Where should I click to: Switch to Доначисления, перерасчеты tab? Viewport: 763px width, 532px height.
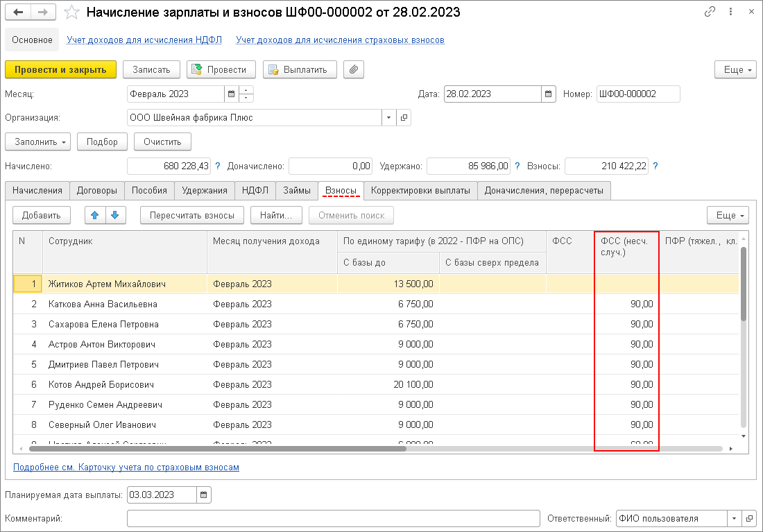[544, 190]
